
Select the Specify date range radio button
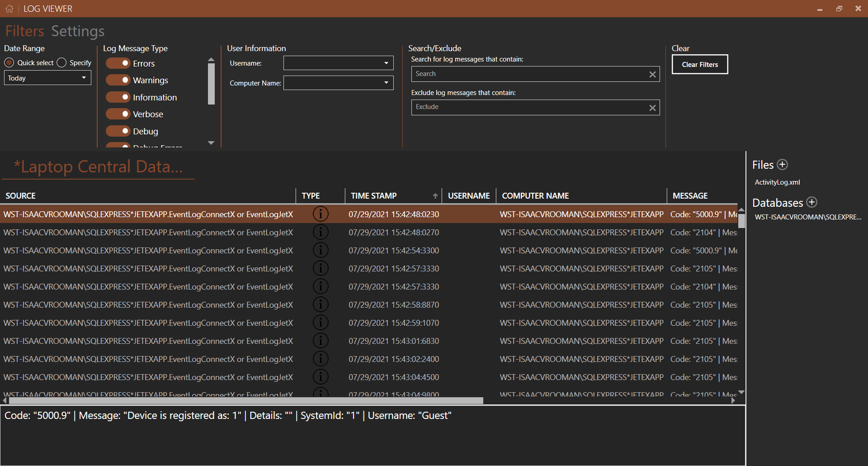pos(61,62)
